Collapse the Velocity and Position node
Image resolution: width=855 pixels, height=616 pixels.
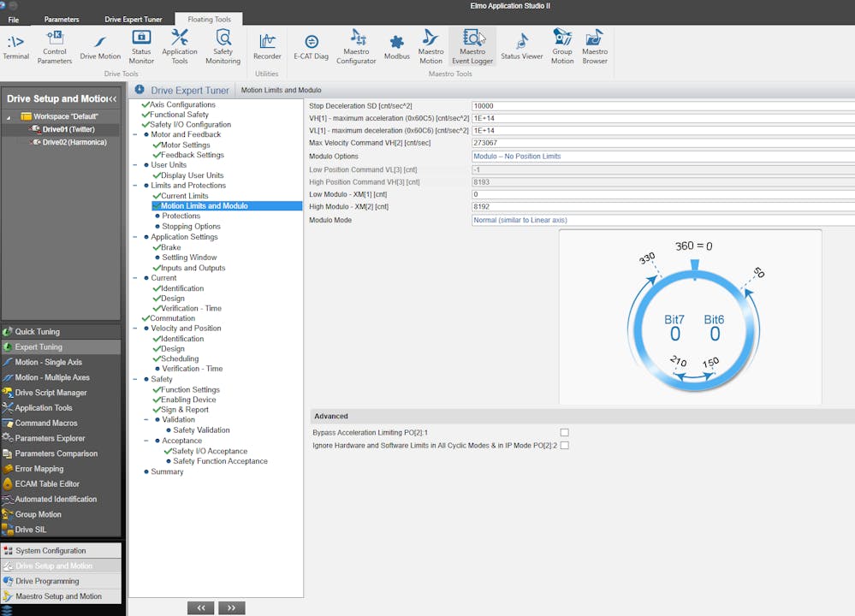pos(135,329)
